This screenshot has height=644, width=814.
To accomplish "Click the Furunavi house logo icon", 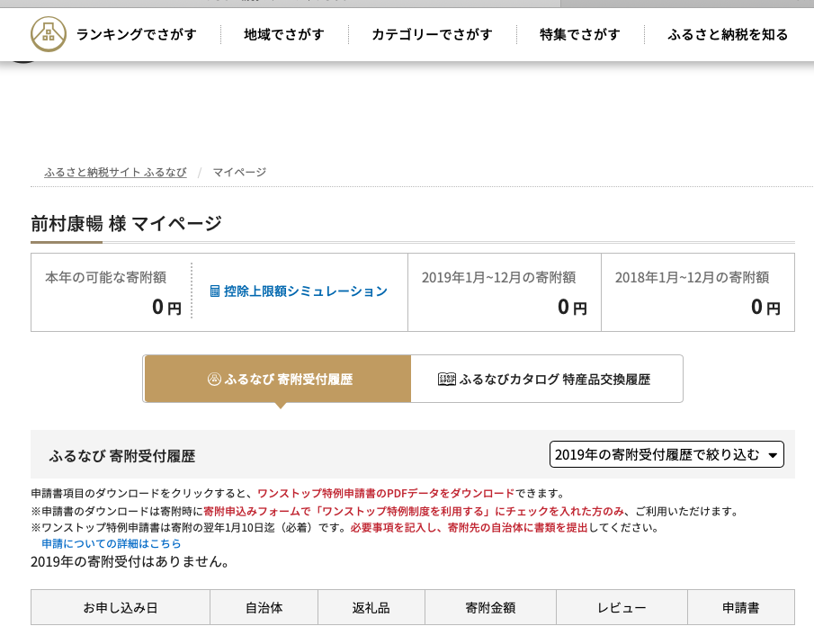I will tap(49, 34).
